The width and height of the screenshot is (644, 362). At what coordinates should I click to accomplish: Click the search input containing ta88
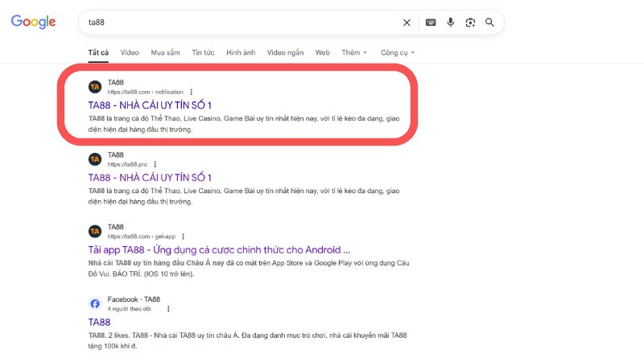click(x=242, y=23)
